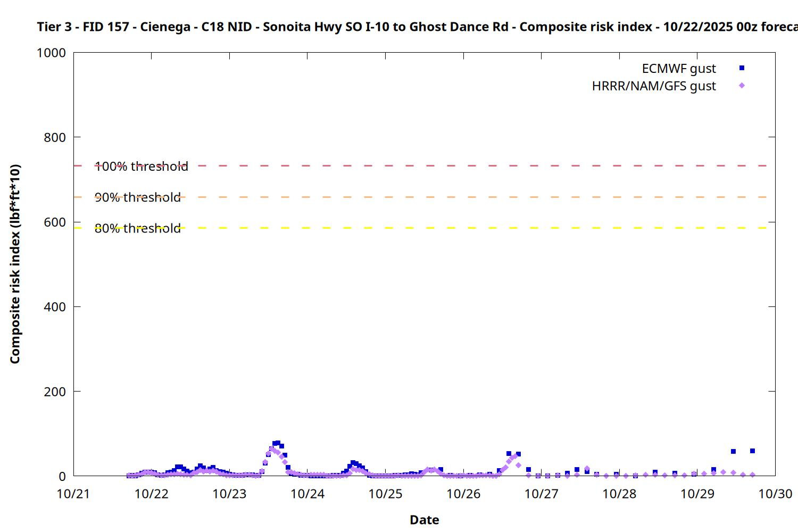
Task: Click the 10/24 date tick label
Action: pyautogui.click(x=307, y=494)
